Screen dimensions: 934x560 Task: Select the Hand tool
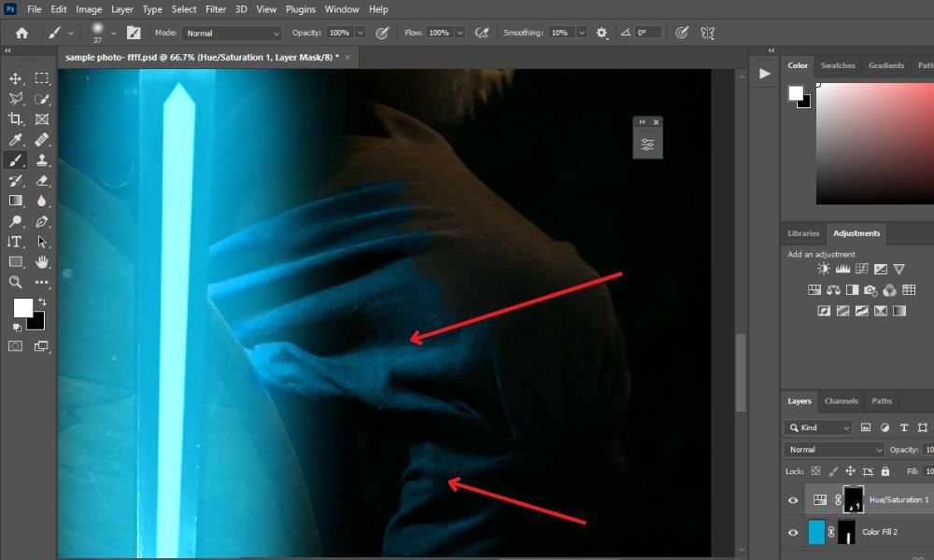42,262
